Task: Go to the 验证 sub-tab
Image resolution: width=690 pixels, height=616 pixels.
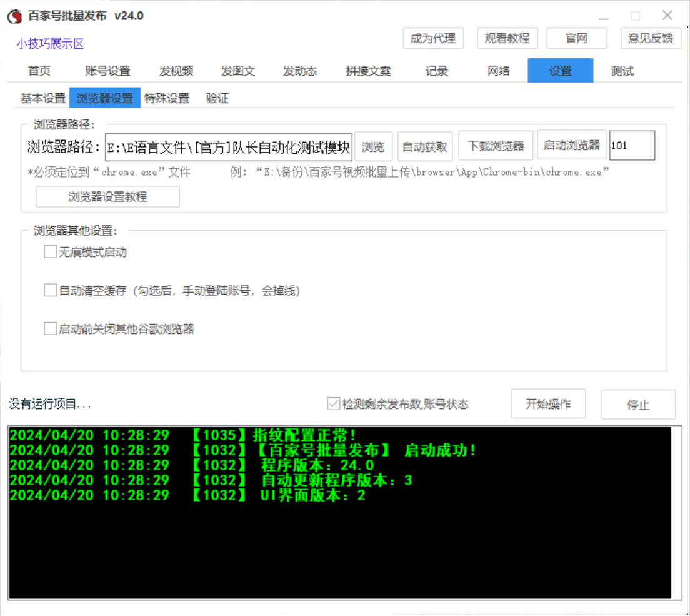Action: [x=217, y=98]
